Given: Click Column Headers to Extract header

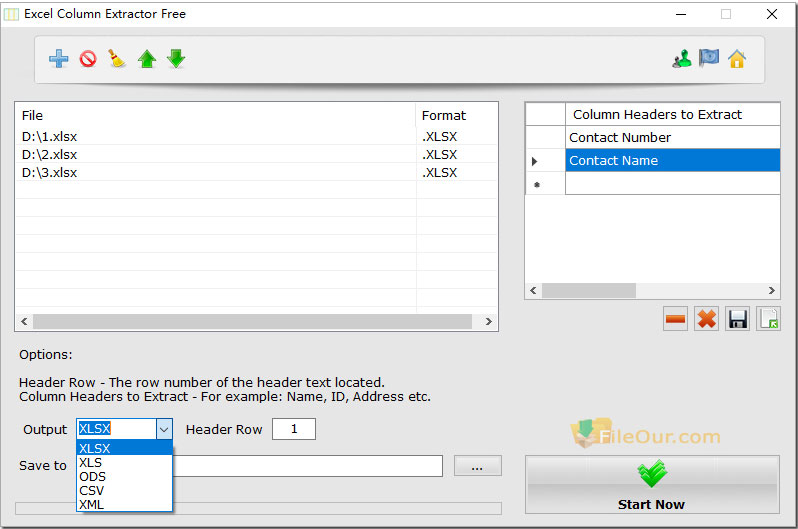Looking at the screenshot, I should coord(672,115).
